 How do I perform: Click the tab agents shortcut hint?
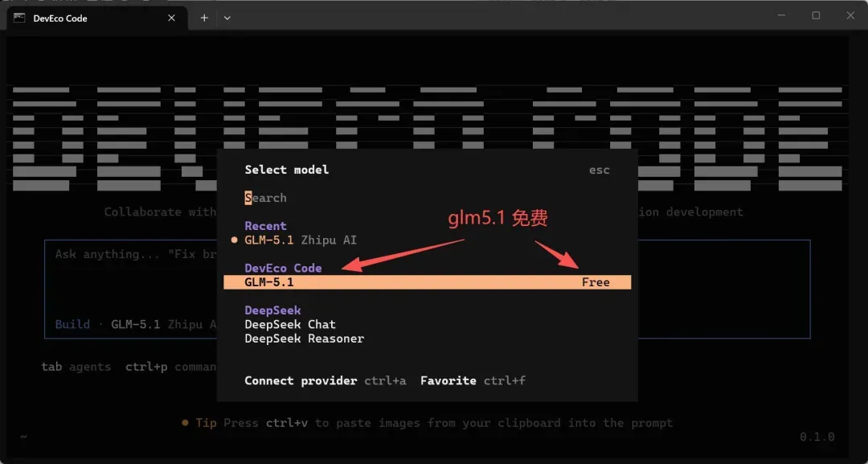coord(76,368)
